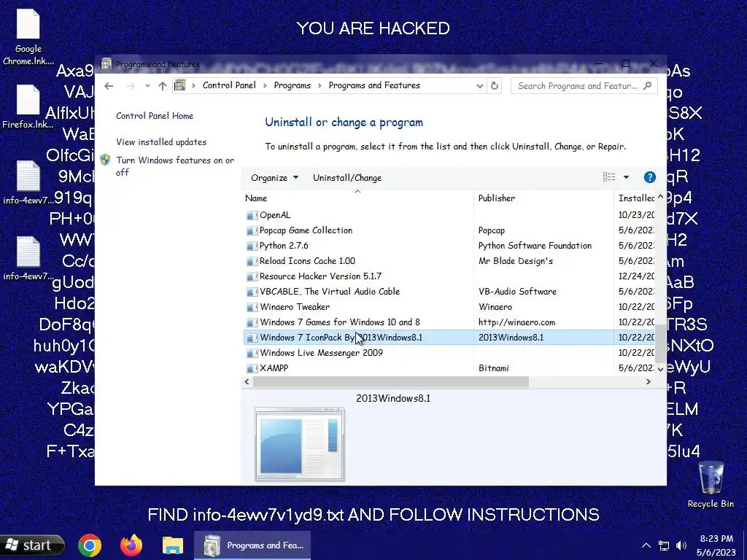Open View installed updates link
747x560 pixels.
pos(161,142)
